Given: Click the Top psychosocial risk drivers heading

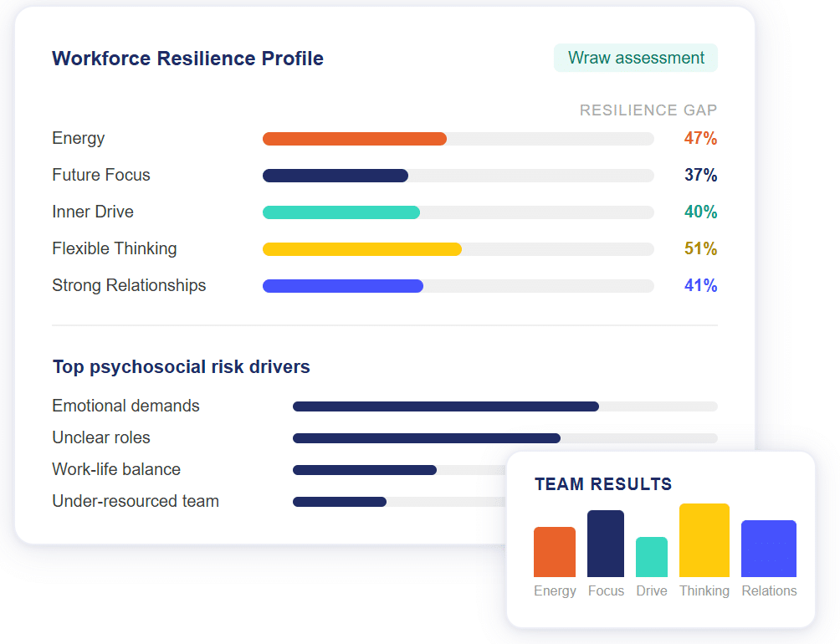Looking at the screenshot, I should [x=181, y=367].
